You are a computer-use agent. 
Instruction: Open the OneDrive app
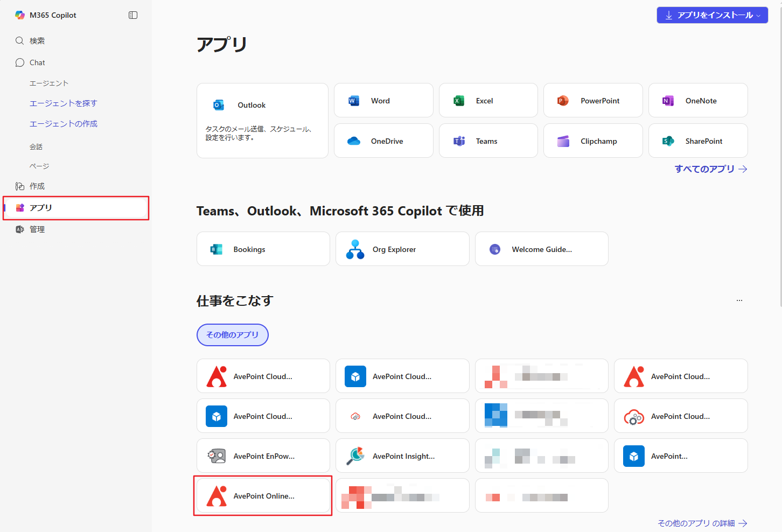pos(383,141)
